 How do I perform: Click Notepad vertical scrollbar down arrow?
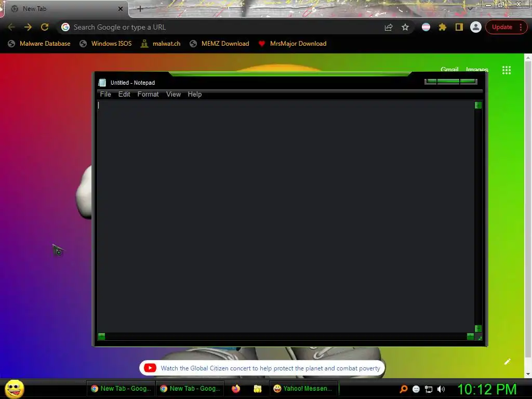click(x=478, y=328)
